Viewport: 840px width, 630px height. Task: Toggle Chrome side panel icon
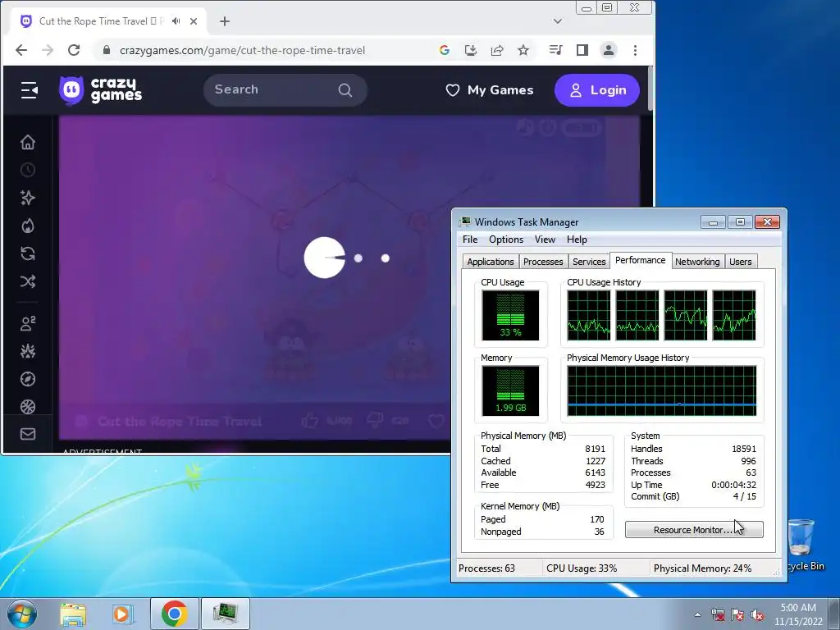click(x=582, y=50)
